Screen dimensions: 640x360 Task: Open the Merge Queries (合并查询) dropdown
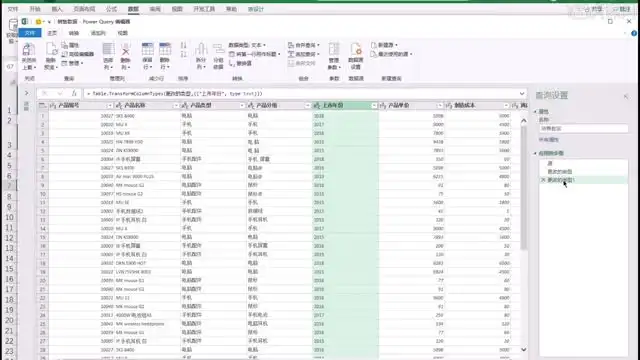click(x=304, y=45)
